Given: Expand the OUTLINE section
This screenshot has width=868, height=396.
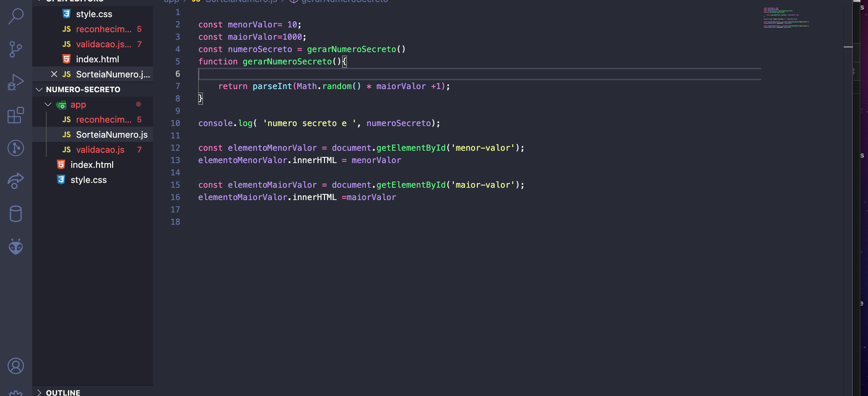Looking at the screenshot, I should click(93, 392).
